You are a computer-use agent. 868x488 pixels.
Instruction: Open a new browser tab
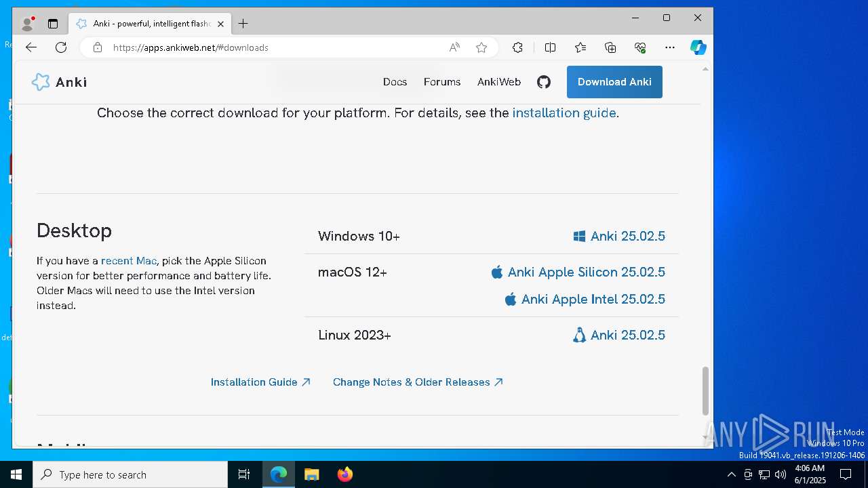pos(243,24)
